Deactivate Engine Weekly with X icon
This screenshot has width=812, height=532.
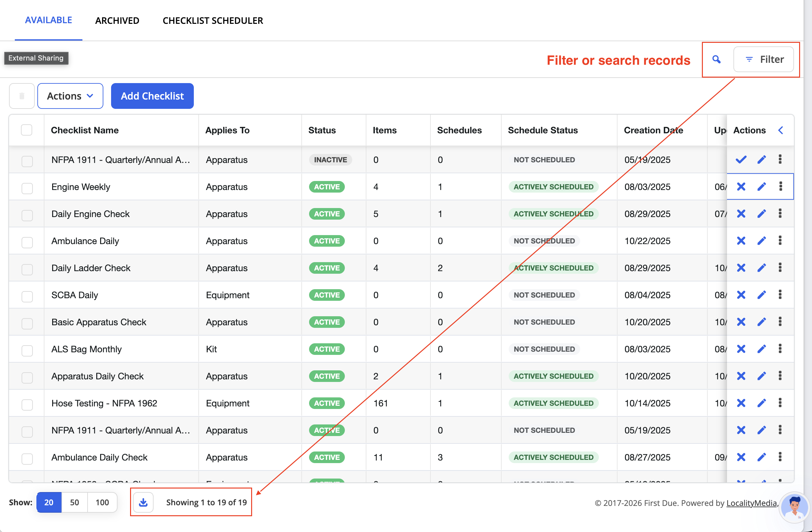point(741,187)
